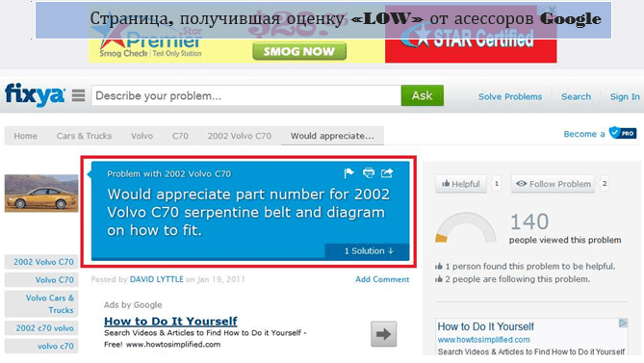Click the views gauge meter
The height and width of the screenshot is (363, 644).
pyautogui.click(x=465, y=227)
